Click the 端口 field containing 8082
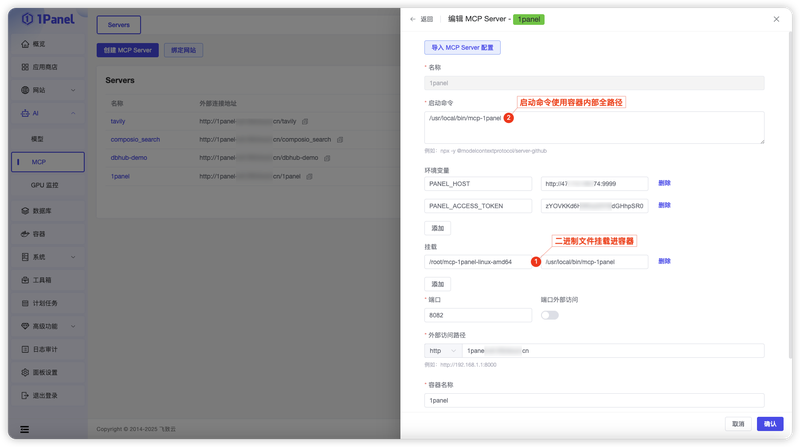 [478, 315]
